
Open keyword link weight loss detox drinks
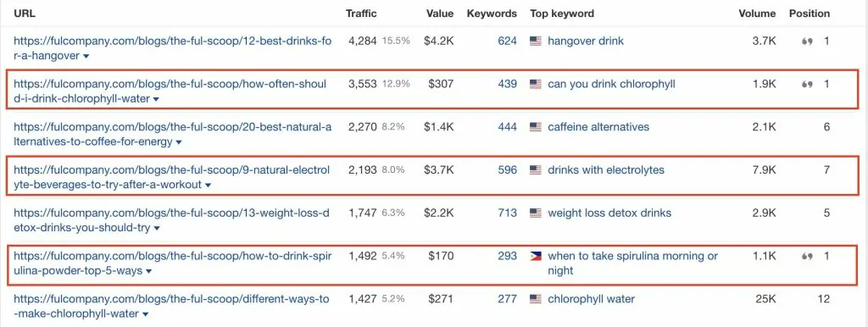click(609, 213)
